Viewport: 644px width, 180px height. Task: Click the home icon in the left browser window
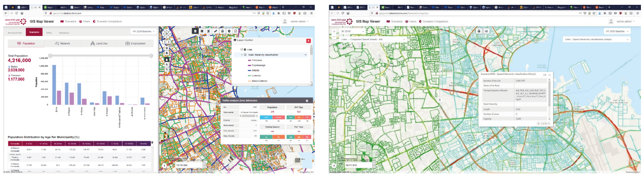[22, 13]
